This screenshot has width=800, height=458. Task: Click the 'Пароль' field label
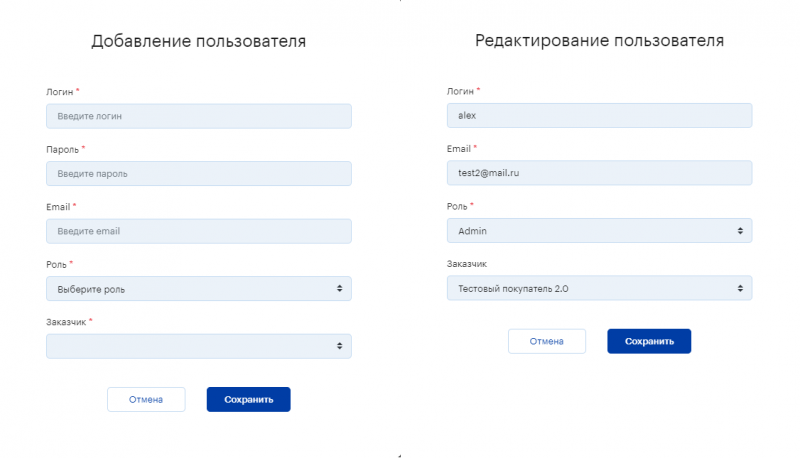click(62, 149)
